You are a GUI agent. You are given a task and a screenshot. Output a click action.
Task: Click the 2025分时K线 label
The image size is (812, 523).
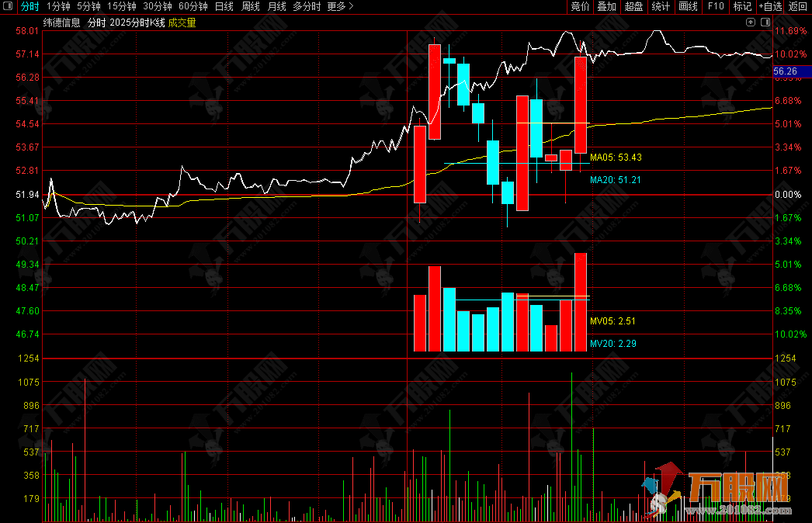[x=137, y=23]
